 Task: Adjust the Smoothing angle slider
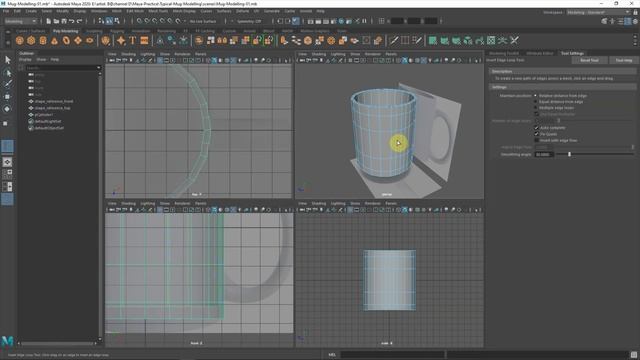coord(569,154)
